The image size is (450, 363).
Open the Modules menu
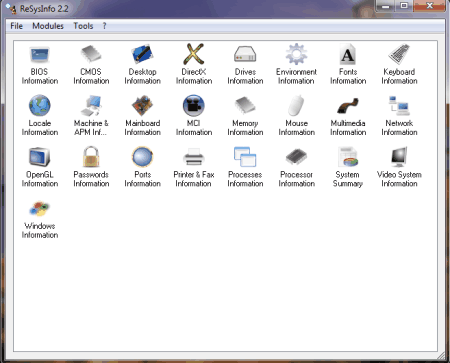click(48, 26)
